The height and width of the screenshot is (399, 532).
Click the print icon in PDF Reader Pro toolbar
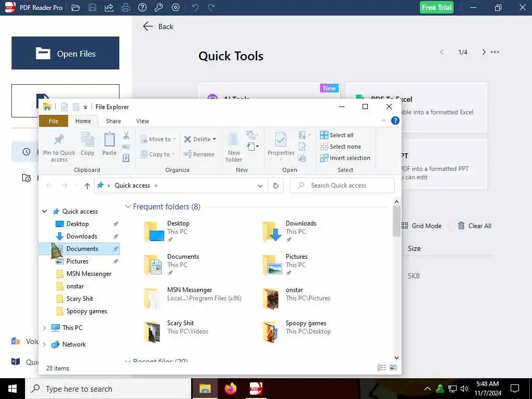[126, 7]
